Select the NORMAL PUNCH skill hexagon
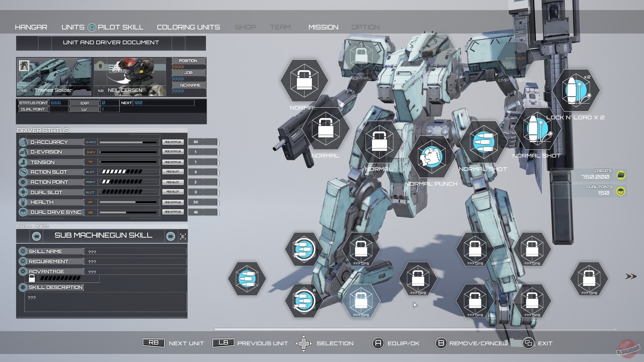644x362 pixels. tap(431, 157)
